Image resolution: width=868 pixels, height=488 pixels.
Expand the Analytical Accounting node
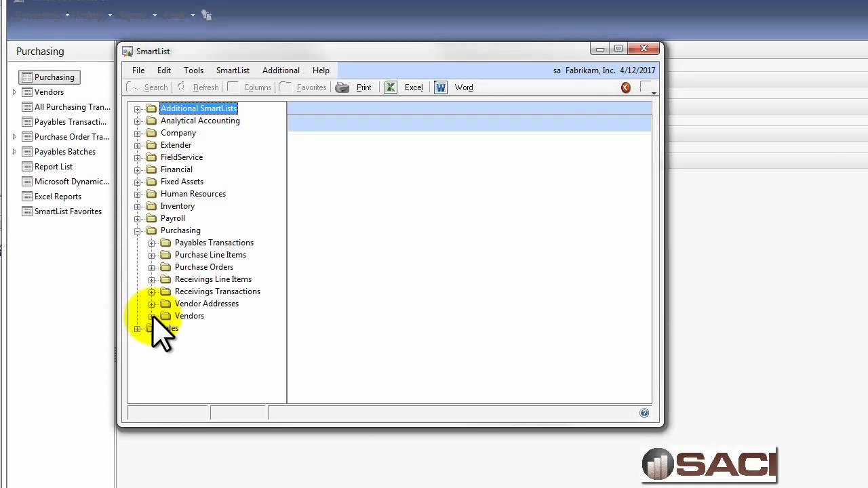point(138,121)
